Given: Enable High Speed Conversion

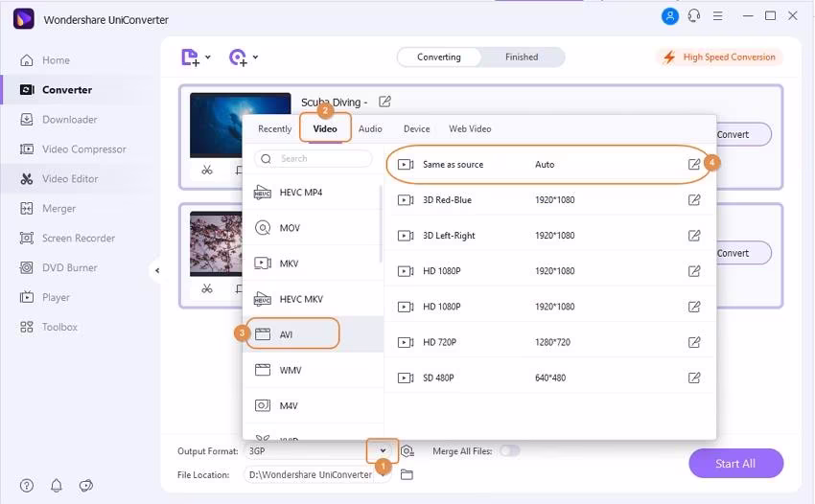Looking at the screenshot, I should click(720, 57).
